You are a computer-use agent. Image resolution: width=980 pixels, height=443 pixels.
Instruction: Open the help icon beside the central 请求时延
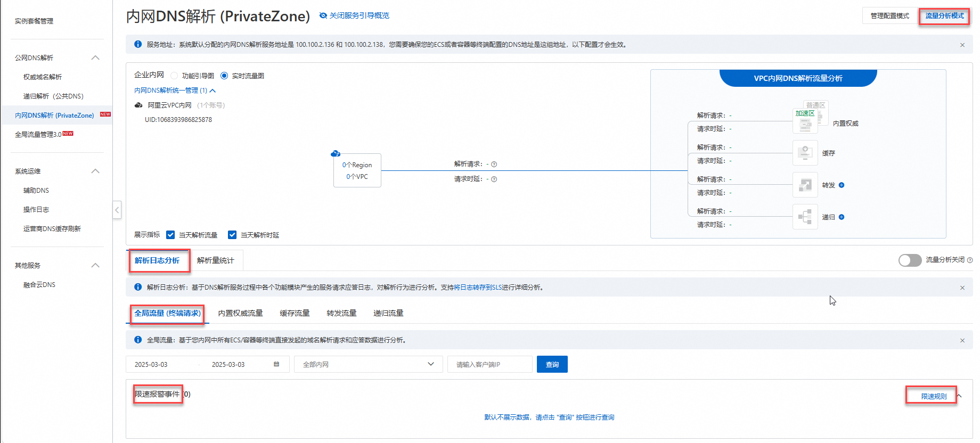[494, 179]
